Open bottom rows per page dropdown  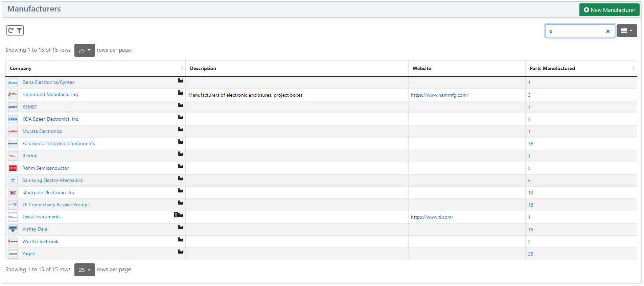[x=85, y=270]
